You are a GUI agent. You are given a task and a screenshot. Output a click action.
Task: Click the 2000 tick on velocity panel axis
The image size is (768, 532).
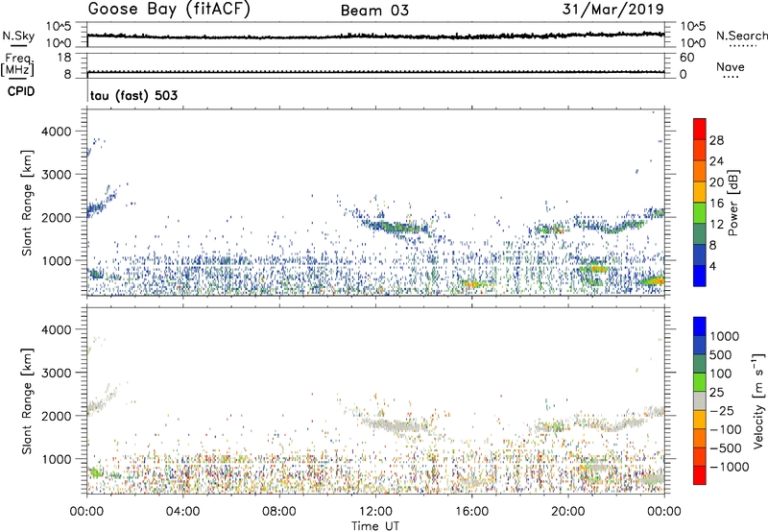[x=56, y=416]
